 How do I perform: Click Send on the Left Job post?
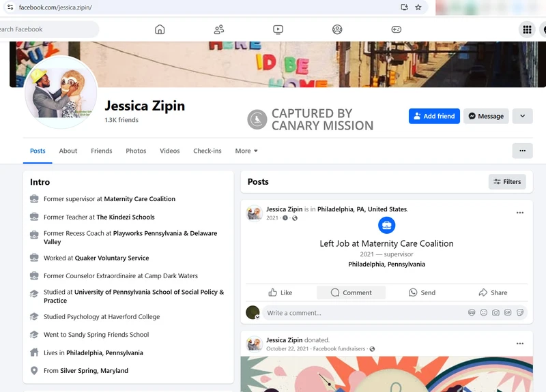click(x=422, y=292)
